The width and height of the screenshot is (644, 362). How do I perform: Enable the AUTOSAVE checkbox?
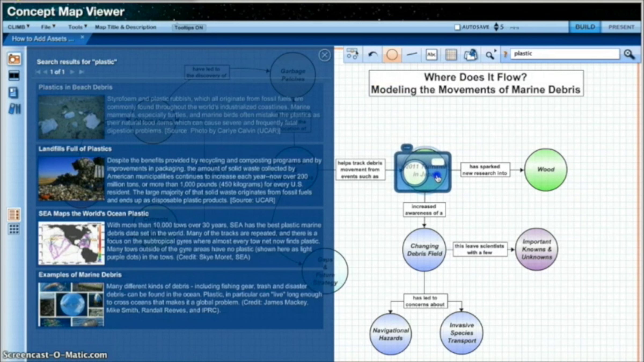[x=457, y=27]
